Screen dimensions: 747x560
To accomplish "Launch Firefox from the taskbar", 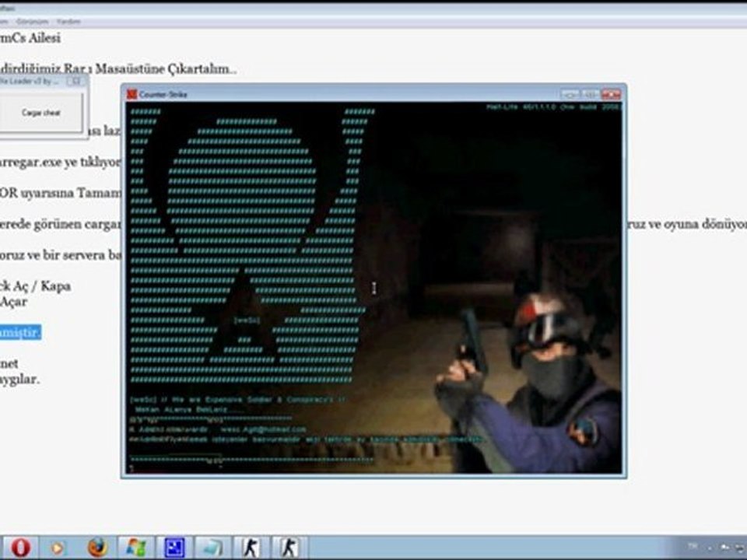I will (98, 548).
